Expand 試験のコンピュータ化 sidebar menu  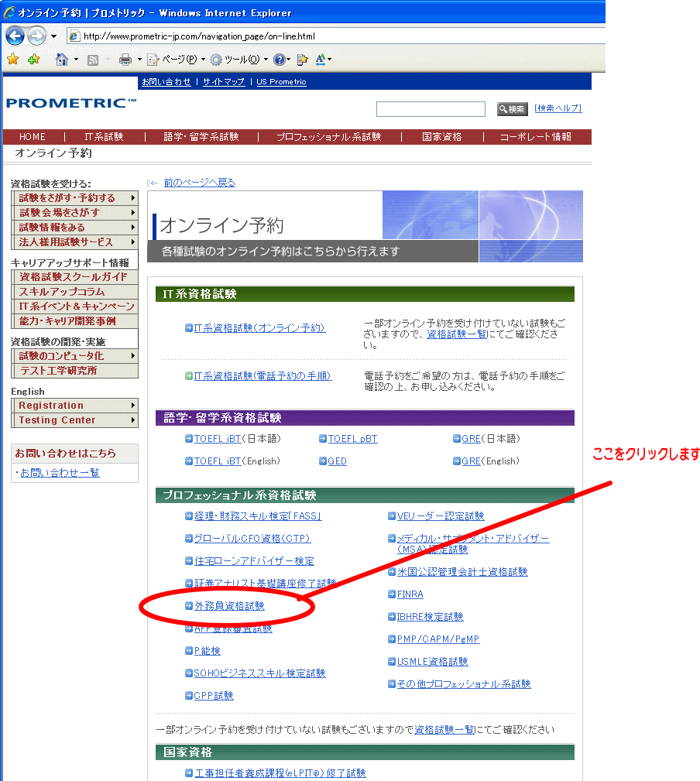click(x=75, y=356)
